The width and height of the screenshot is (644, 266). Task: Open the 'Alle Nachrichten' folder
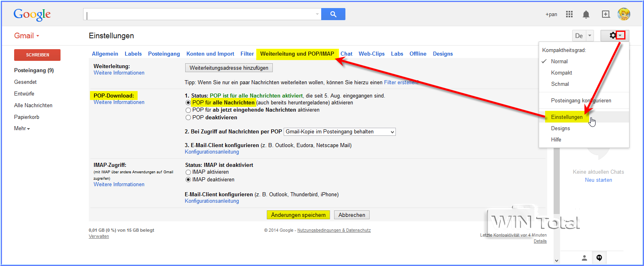tap(33, 105)
